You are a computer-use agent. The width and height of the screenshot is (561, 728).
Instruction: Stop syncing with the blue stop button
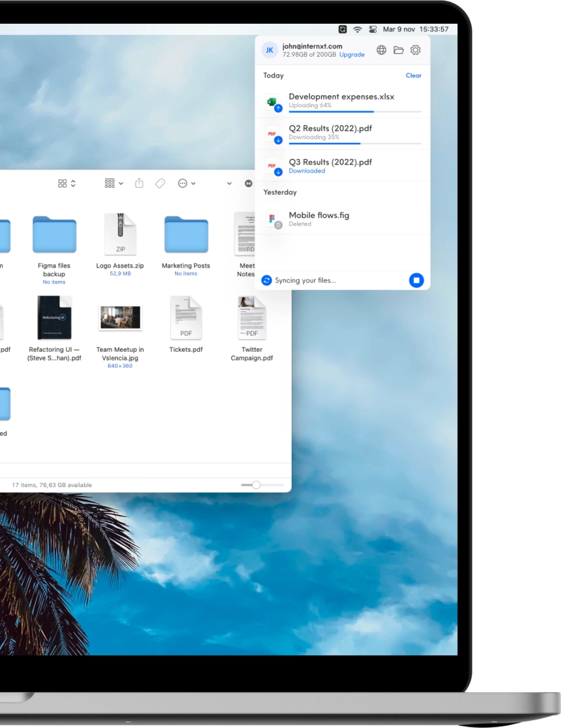click(417, 280)
